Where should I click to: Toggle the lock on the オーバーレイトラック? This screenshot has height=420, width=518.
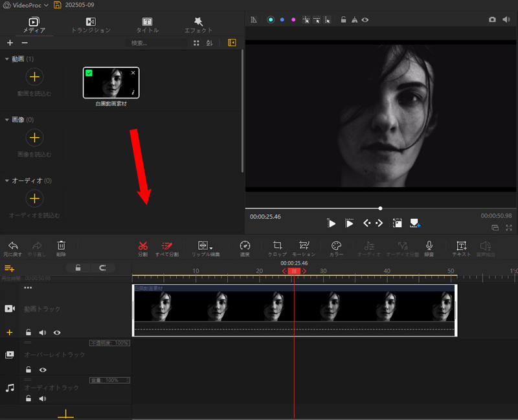click(28, 370)
